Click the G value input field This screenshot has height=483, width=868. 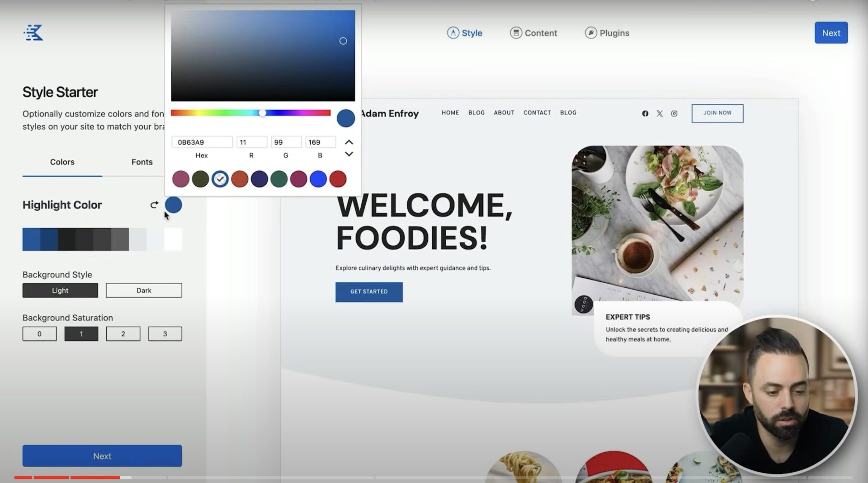pyautogui.click(x=286, y=142)
